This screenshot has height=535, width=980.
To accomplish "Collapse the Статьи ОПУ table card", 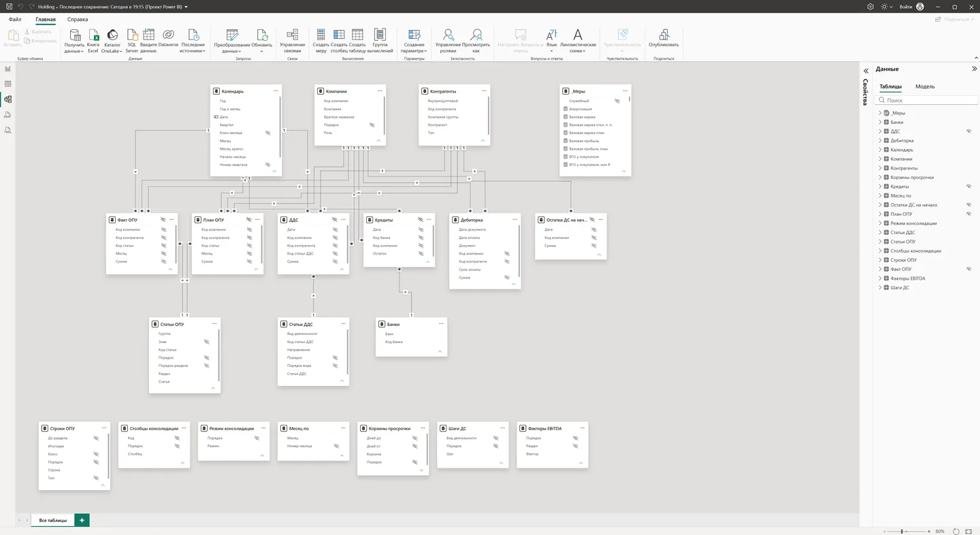I will [213, 389].
